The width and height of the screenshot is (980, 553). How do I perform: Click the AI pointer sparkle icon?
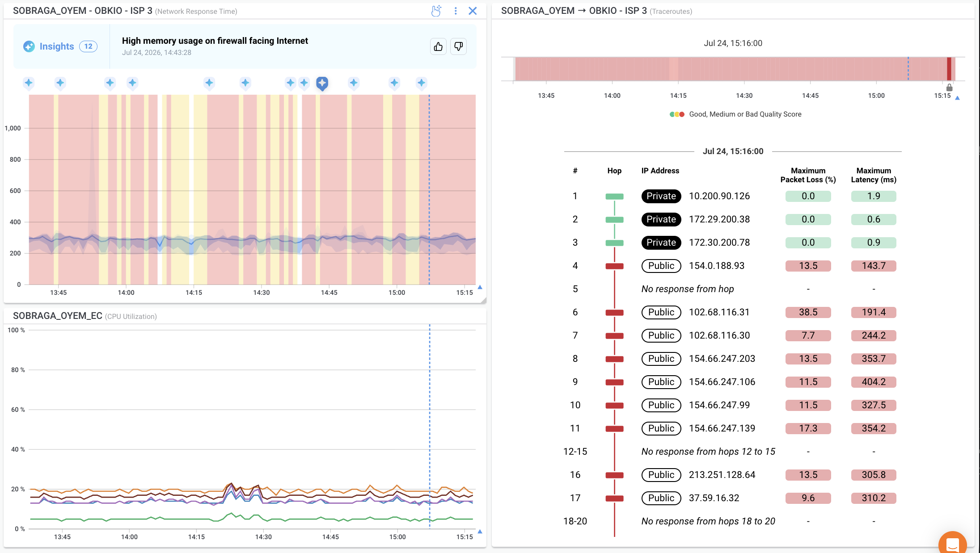coord(436,11)
